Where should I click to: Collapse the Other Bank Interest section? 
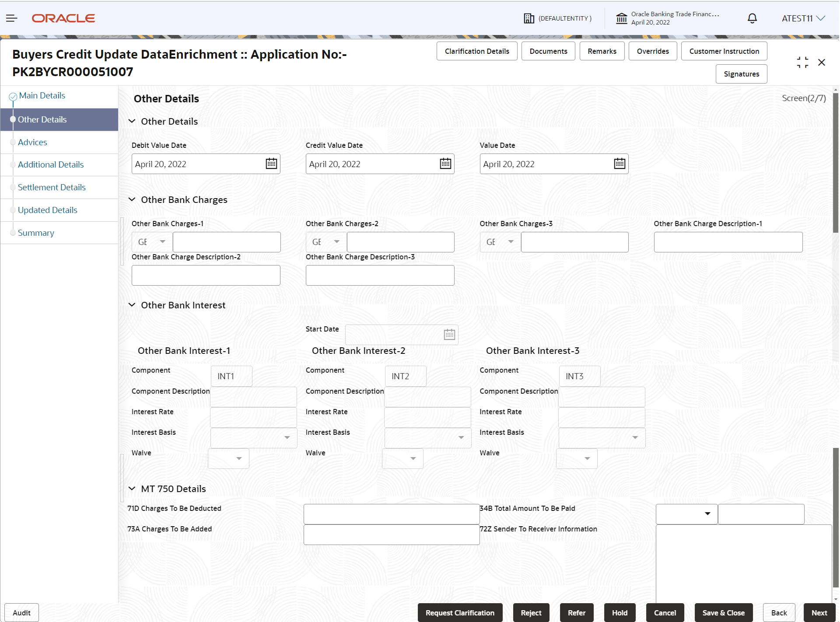click(x=132, y=305)
